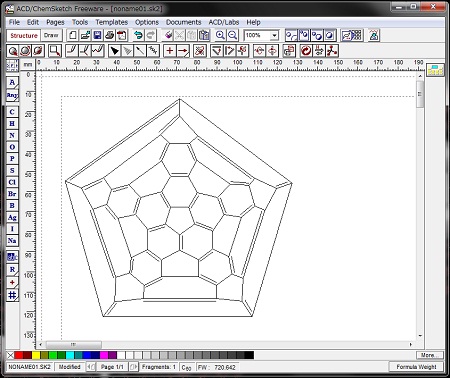Open the Edit menu
Viewport: 450px width, 378px height.
point(33,22)
